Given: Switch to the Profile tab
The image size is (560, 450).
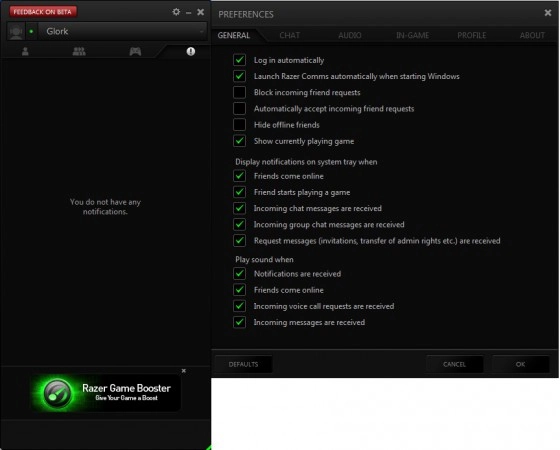Looking at the screenshot, I should click(x=472, y=35).
